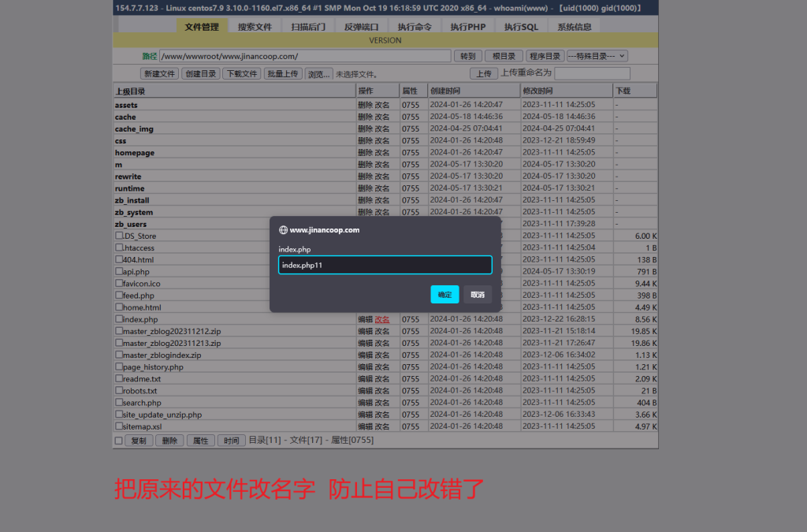Cancel the rename dialog with 取消

coord(478,295)
